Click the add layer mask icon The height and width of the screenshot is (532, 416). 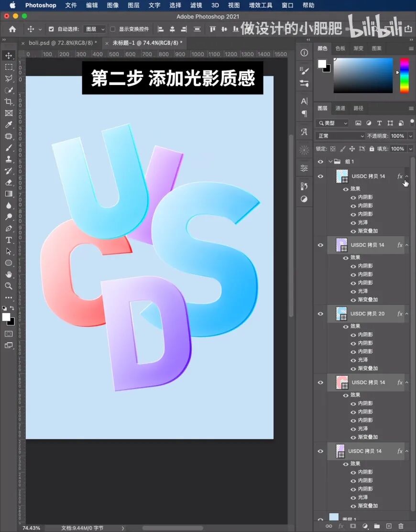point(353,526)
